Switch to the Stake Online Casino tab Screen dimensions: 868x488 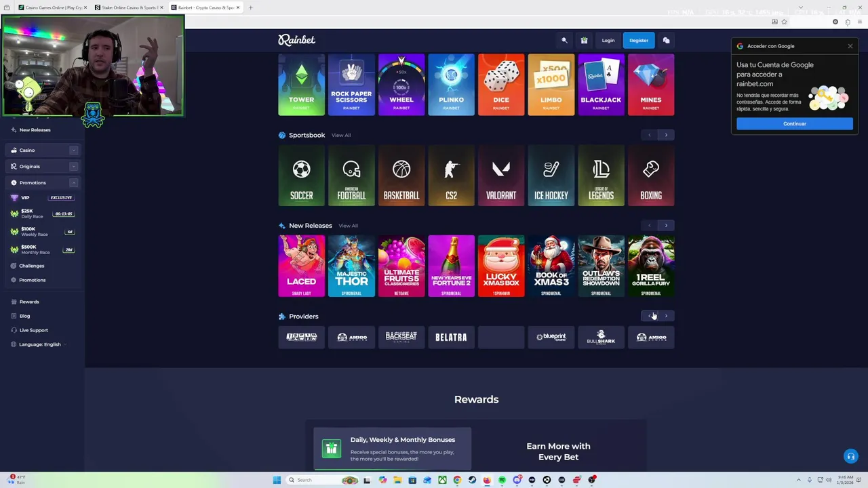[129, 7]
